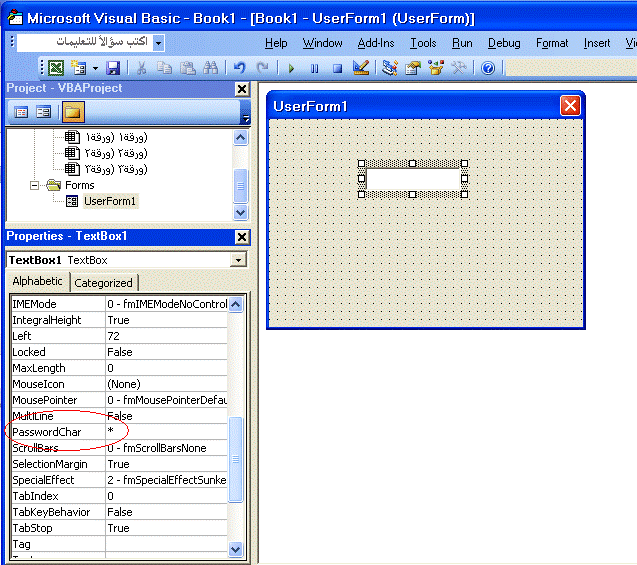The image size is (637, 565).
Task: Click properties list scroll up arrow
Action: [x=236, y=304]
